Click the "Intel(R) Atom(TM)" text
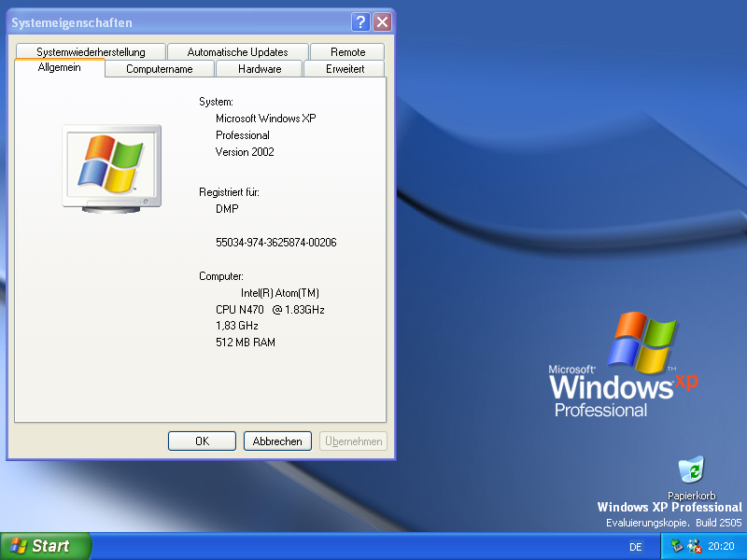Viewport: 747px width, 560px height. [x=279, y=293]
